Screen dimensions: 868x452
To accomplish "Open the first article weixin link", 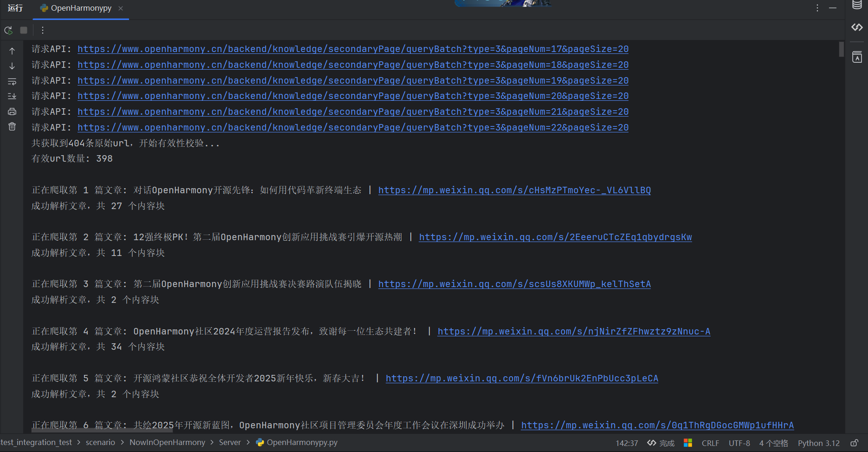I will pos(514,190).
